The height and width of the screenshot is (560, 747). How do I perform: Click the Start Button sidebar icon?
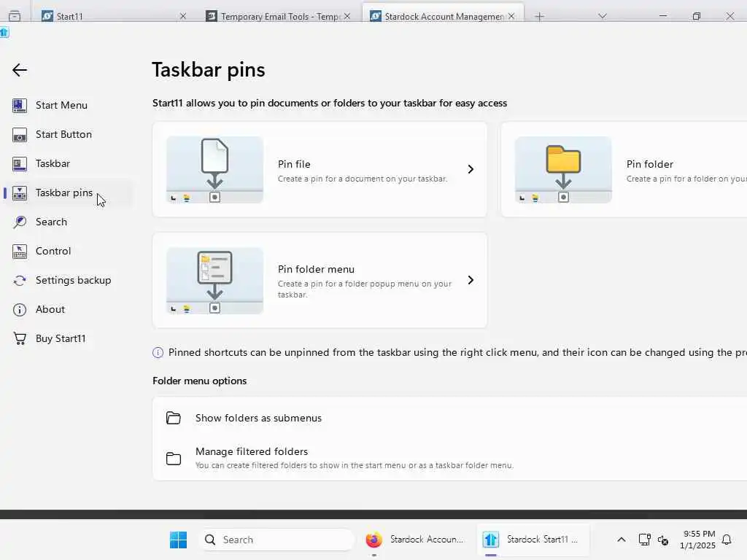(x=20, y=135)
